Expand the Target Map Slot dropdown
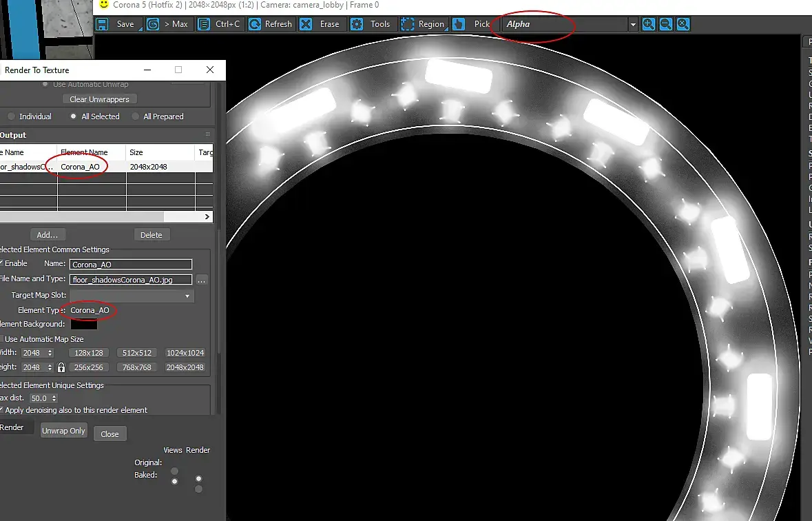Viewport: 812px width, 521px height. click(187, 296)
